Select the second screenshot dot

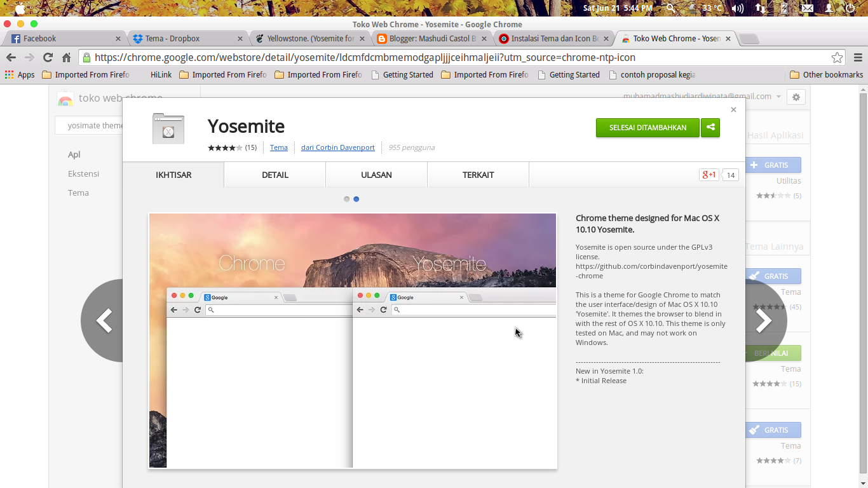[356, 199]
